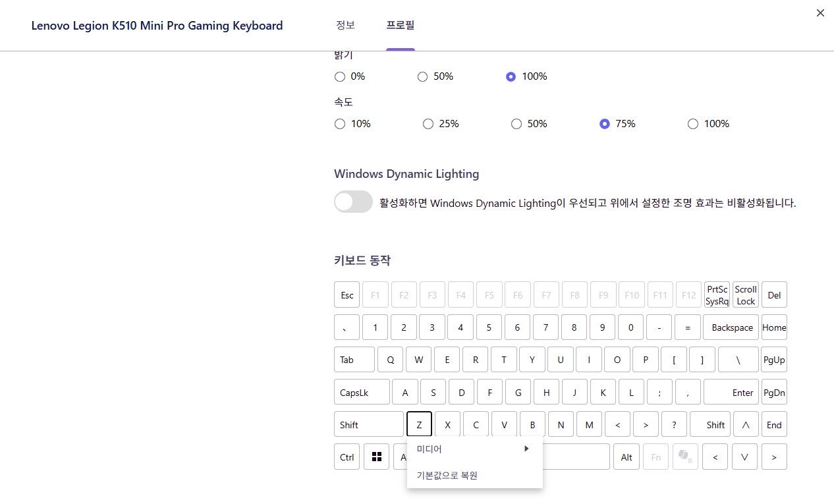Select the left bracket key

click(674, 359)
